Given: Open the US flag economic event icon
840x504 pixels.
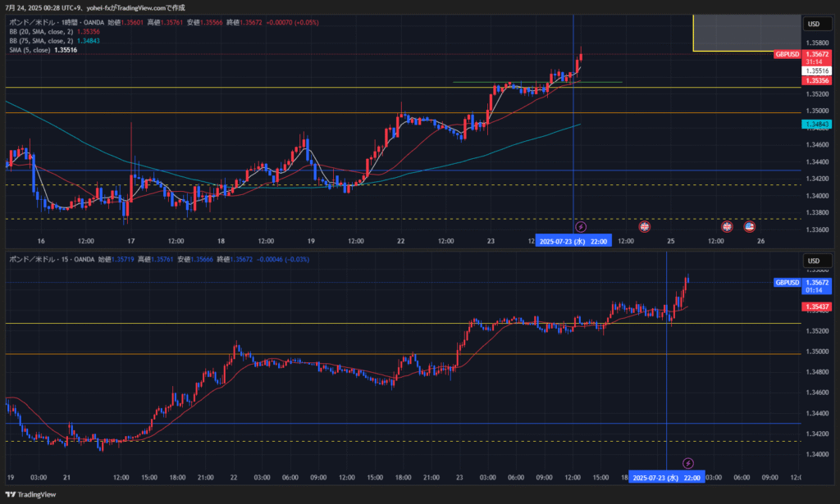Looking at the screenshot, I should pos(749,226).
